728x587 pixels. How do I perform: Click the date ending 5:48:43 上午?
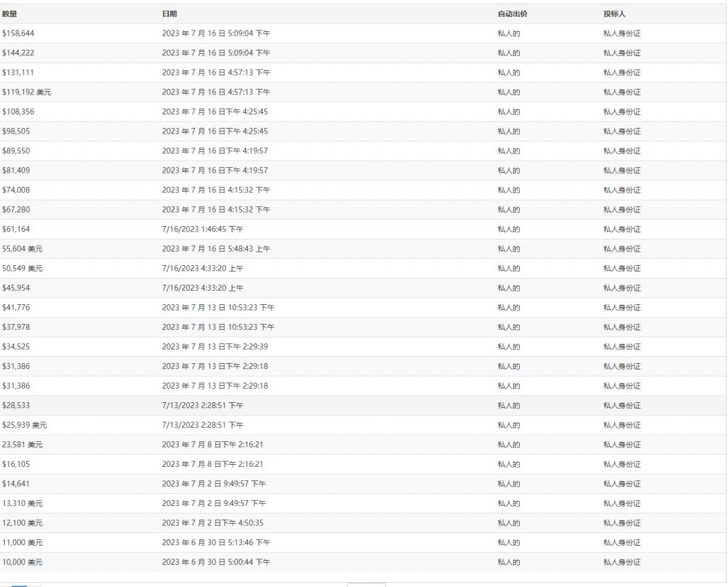(x=215, y=249)
